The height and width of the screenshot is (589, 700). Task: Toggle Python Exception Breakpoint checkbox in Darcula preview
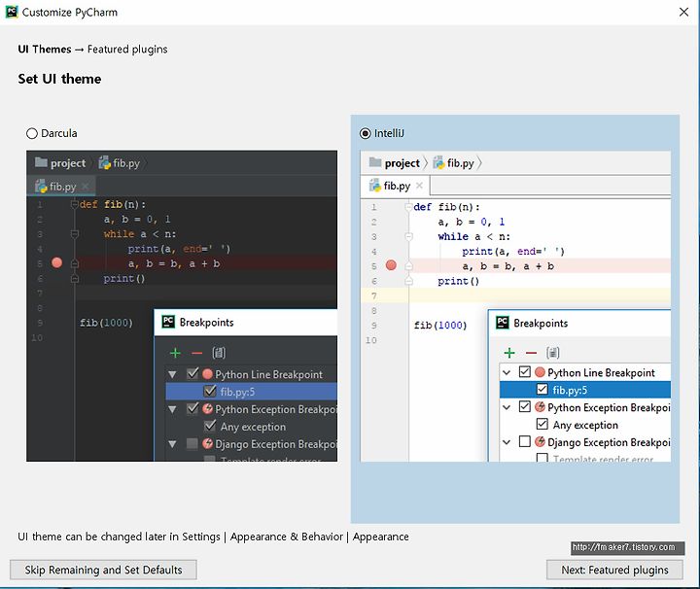coord(192,408)
